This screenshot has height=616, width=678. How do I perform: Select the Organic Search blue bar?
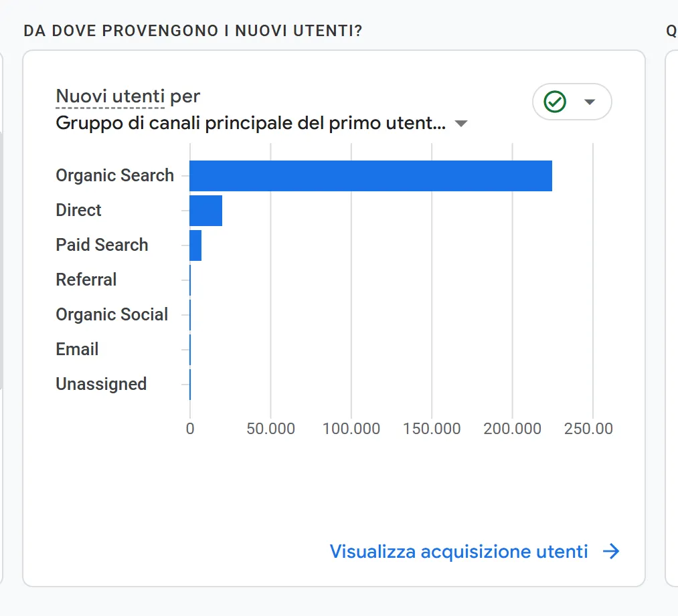click(370, 176)
